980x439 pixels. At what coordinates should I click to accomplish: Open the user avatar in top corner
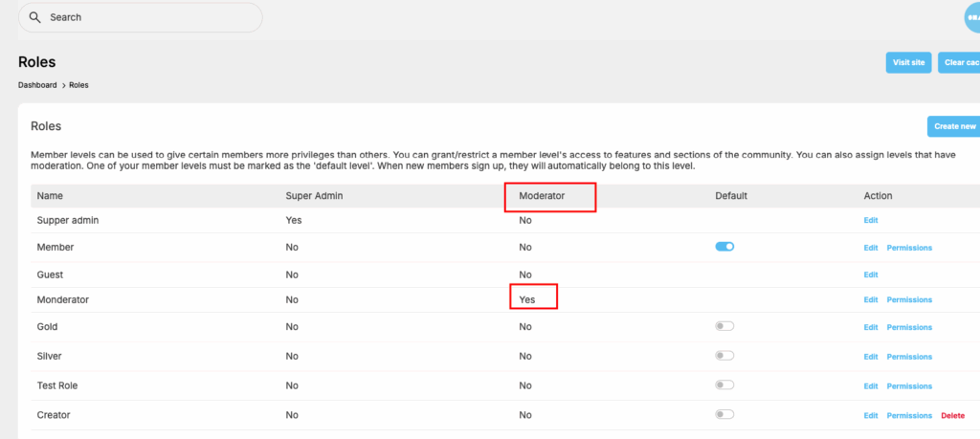(970, 17)
